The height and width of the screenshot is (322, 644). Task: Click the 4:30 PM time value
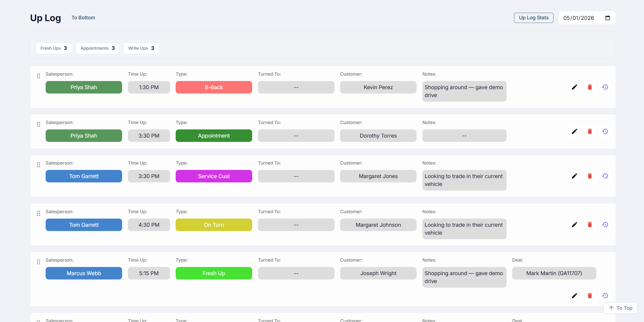pyautogui.click(x=149, y=225)
